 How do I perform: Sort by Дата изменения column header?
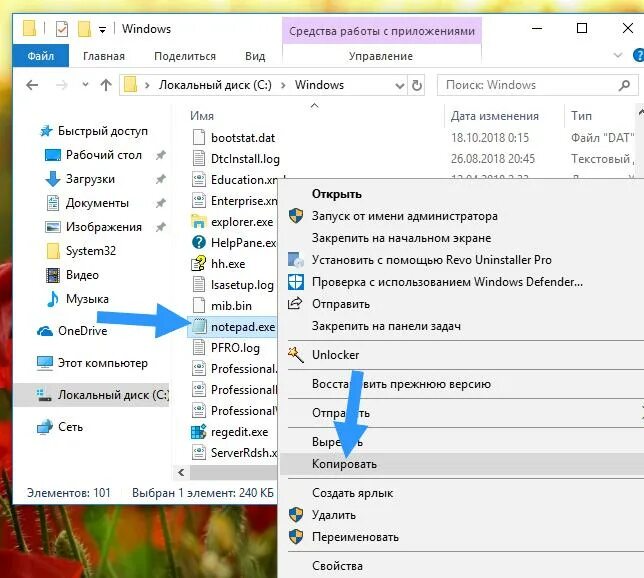coord(494,116)
